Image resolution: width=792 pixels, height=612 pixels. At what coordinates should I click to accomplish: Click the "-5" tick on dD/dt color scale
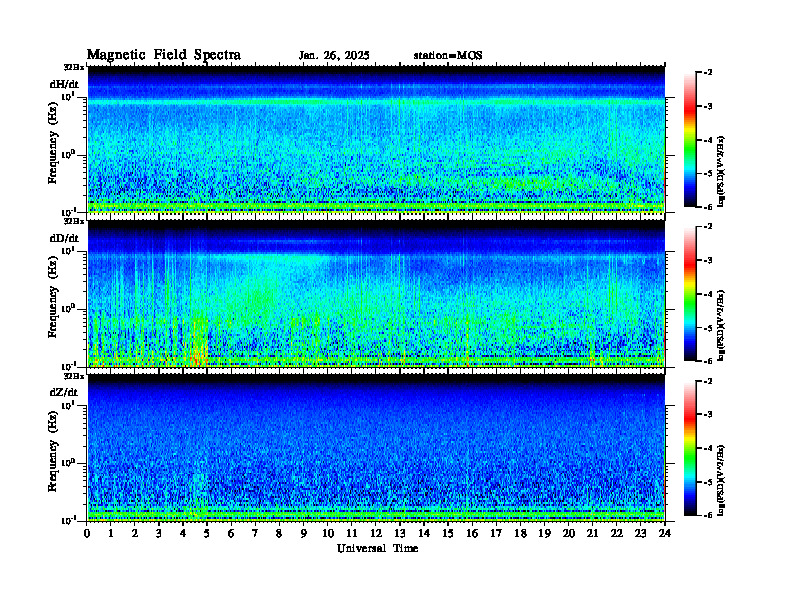708,327
